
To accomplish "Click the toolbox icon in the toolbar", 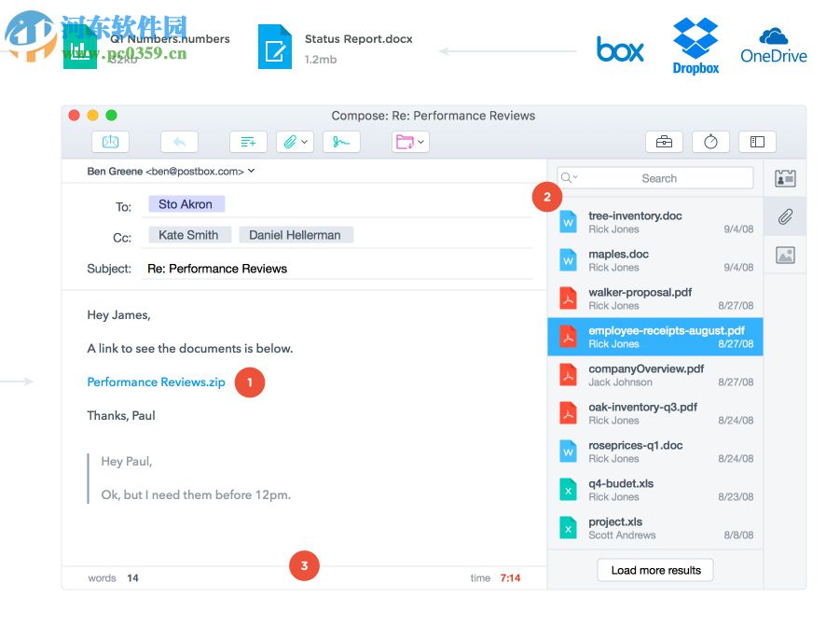I will pos(663,141).
